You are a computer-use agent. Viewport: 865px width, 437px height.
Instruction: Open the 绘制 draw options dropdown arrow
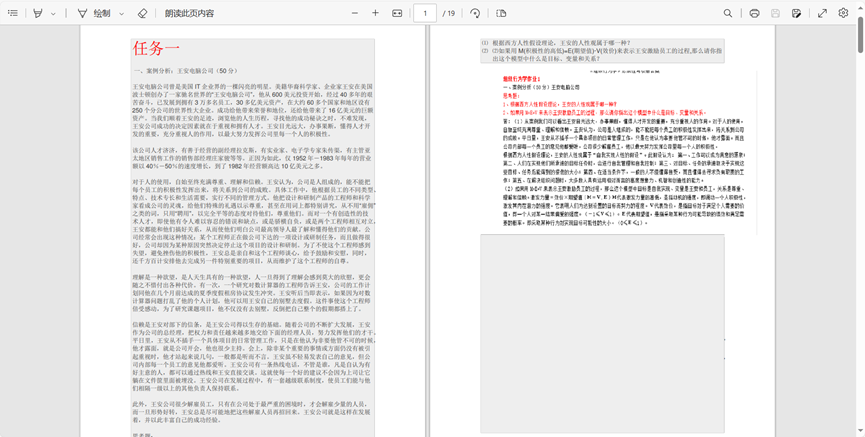(x=122, y=14)
